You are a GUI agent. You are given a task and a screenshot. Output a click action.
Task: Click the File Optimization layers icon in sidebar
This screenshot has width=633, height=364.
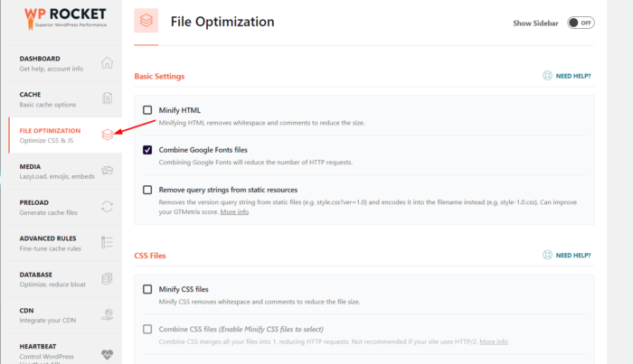click(108, 135)
